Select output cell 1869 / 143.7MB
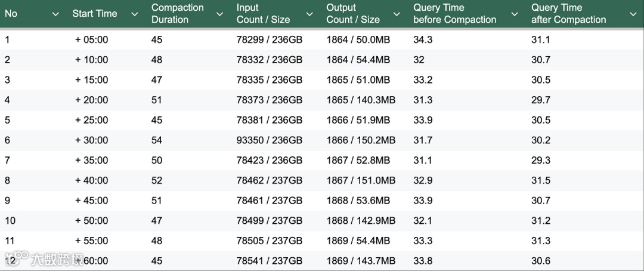Image resolution: width=644 pixels, height=271 pixels. 361,261
